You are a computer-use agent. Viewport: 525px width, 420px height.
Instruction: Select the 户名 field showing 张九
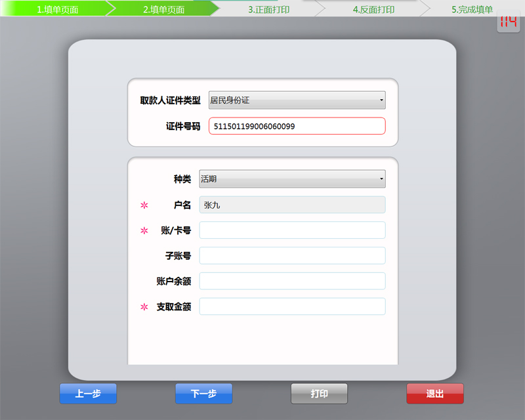point(292,205)
